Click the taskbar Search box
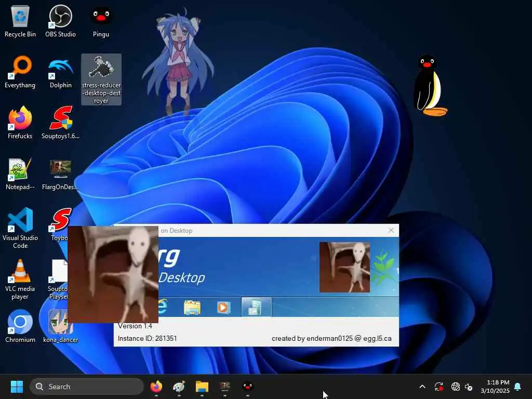The image size is (532, 399). tap(87, 387)
